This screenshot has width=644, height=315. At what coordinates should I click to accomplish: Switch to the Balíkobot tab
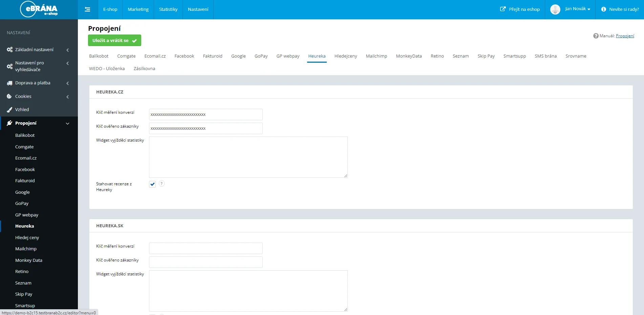99,56
